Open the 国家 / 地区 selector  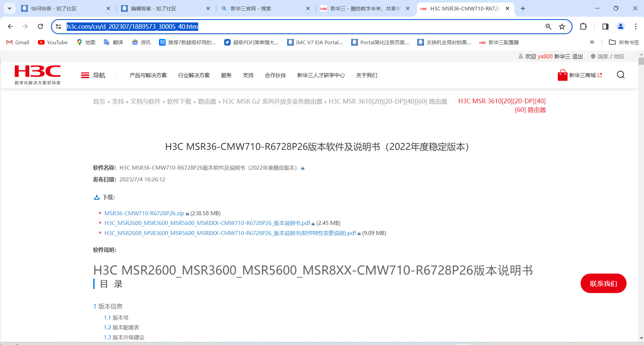(607, 56)
